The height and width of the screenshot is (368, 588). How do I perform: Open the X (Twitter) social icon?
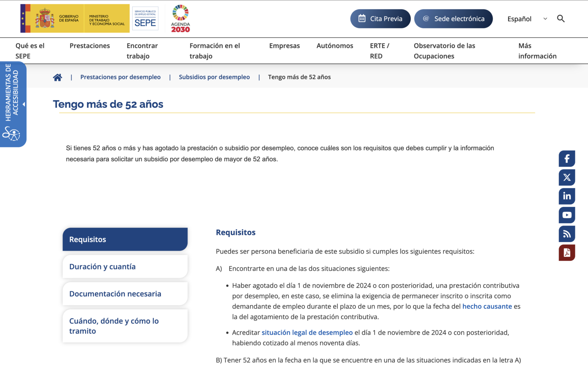(567, 178)
